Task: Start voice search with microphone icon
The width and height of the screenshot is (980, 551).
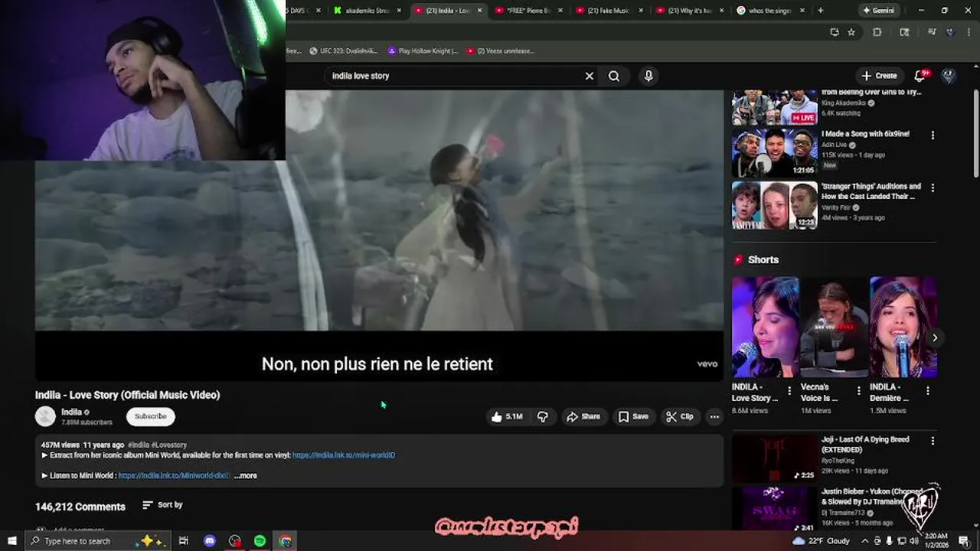Action: point(648,76)
